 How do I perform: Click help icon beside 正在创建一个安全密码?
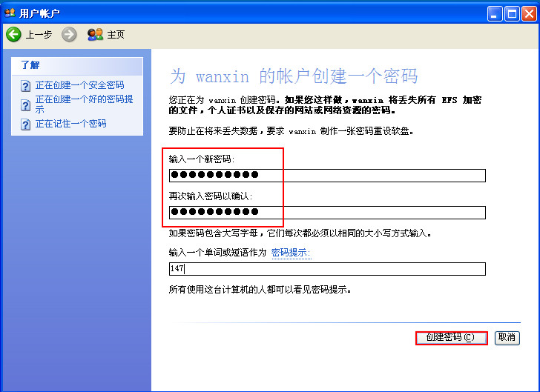pos(25,86)
